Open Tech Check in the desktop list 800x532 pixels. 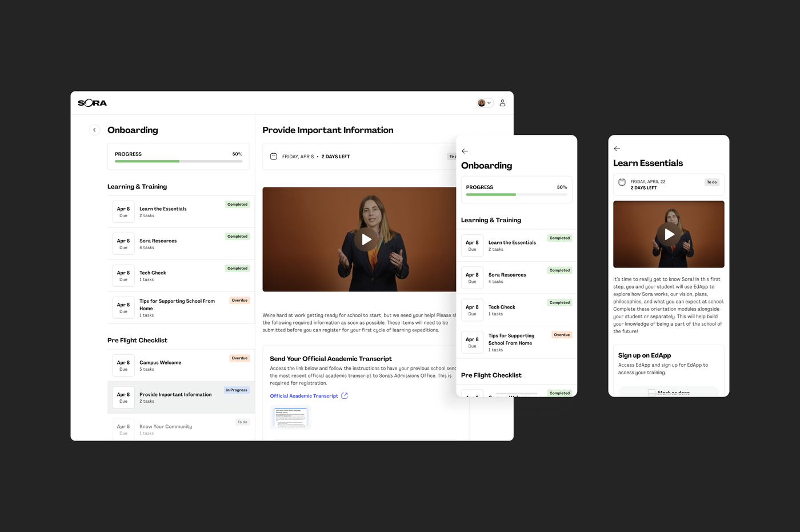181,276
